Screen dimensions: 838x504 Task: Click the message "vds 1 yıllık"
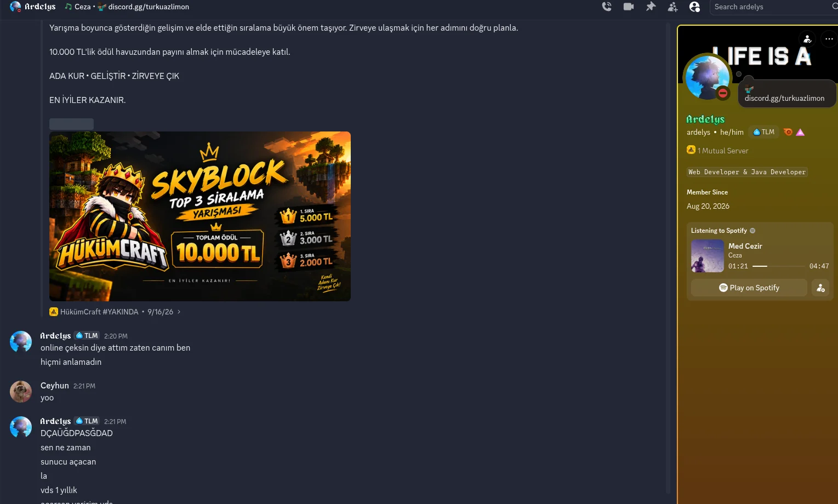click(x=59, y=490)
